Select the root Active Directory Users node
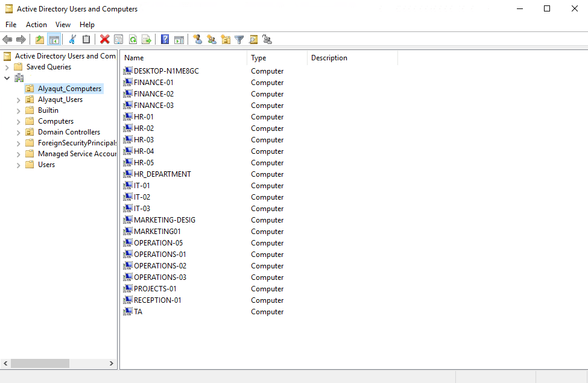Image resolution: width=588 pixels, height=383 pixels. tap(65, 56)
